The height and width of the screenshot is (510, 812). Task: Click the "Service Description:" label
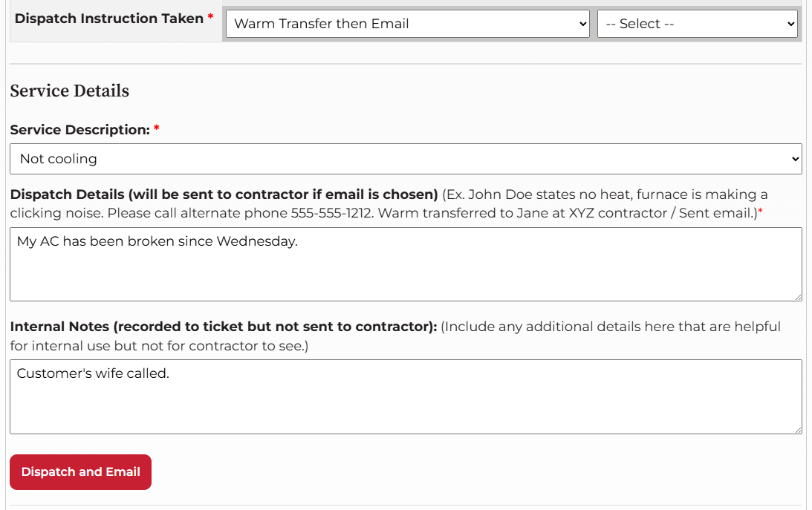coord(80,130)
